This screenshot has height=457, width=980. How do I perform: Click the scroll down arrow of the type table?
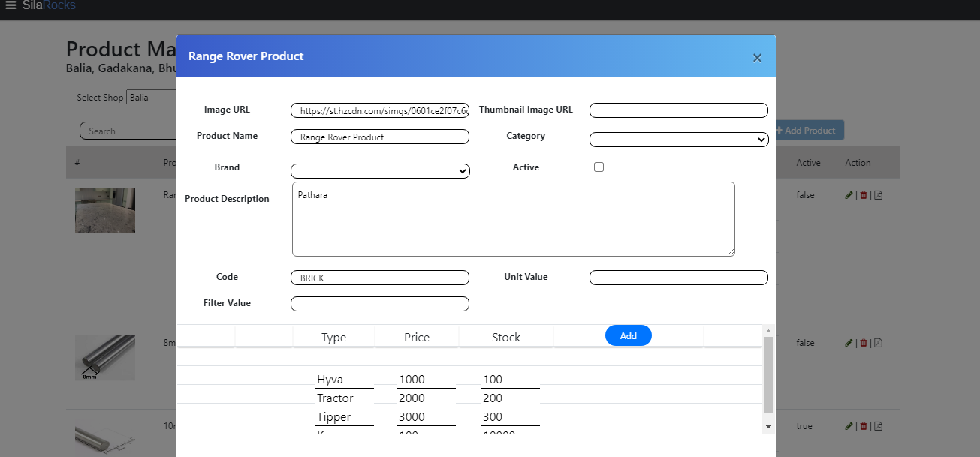(767, 426)
